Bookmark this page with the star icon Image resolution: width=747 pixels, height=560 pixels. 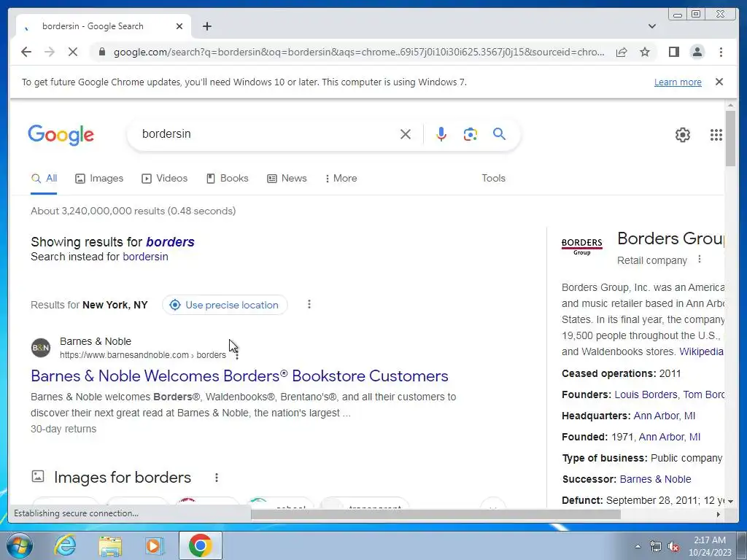point(645,52)
